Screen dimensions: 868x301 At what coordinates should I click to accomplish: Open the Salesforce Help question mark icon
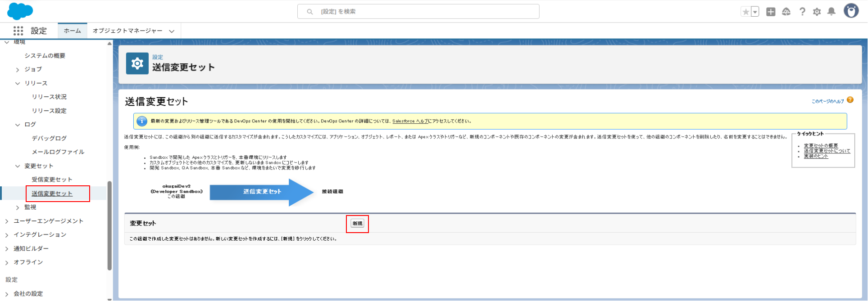click(x=802, y=12)
